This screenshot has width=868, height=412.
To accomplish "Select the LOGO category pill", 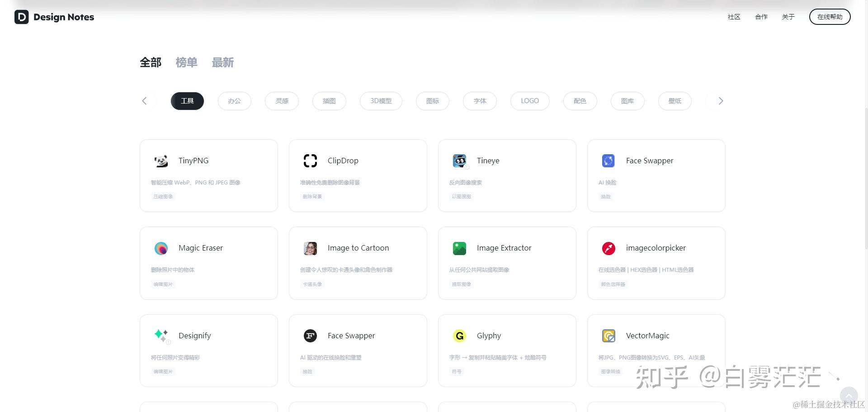I will 530,101.
